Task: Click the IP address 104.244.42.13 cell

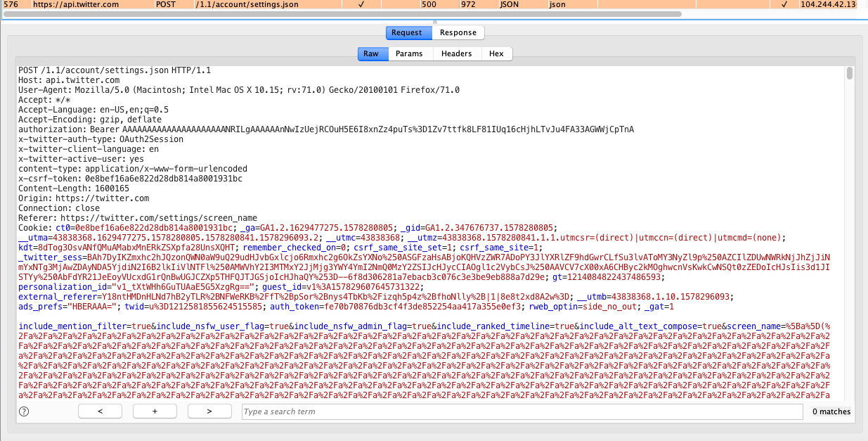Action: pos(828,4)
